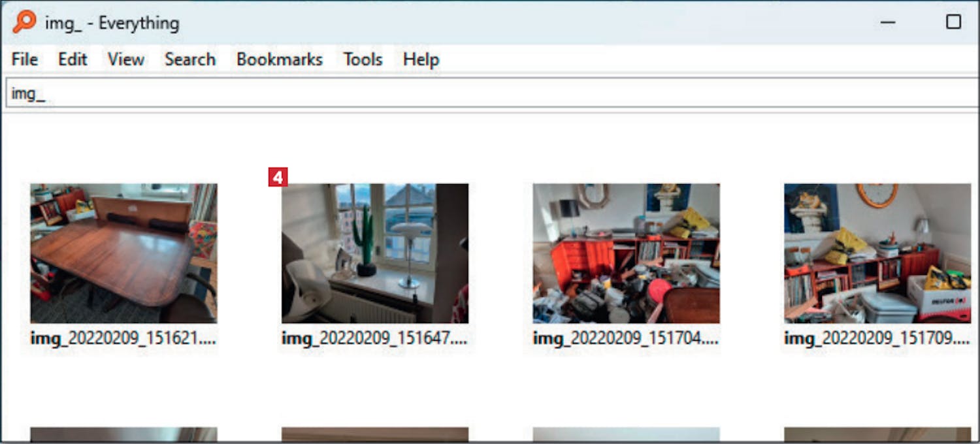Viewport: 980px width, 444px height.
Task: Open the Bookmarks menu
Action: pos(280,59)
